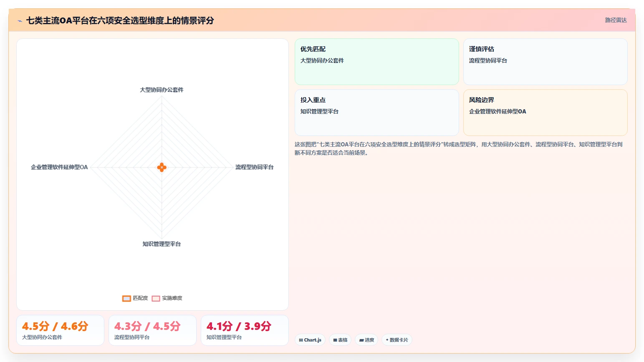
Task: Click the 数据卡片 tag chip
Action: click(x=397, y=340)
